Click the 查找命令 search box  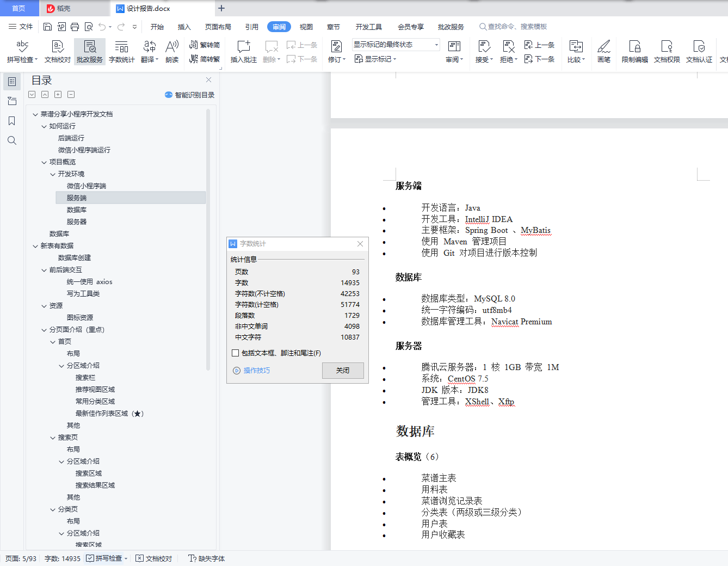pos(513,27)
